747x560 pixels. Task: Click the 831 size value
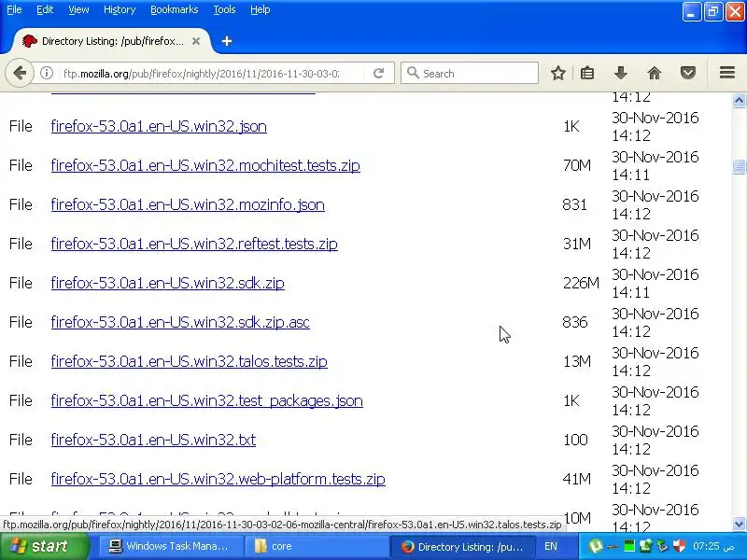point(574,204)
